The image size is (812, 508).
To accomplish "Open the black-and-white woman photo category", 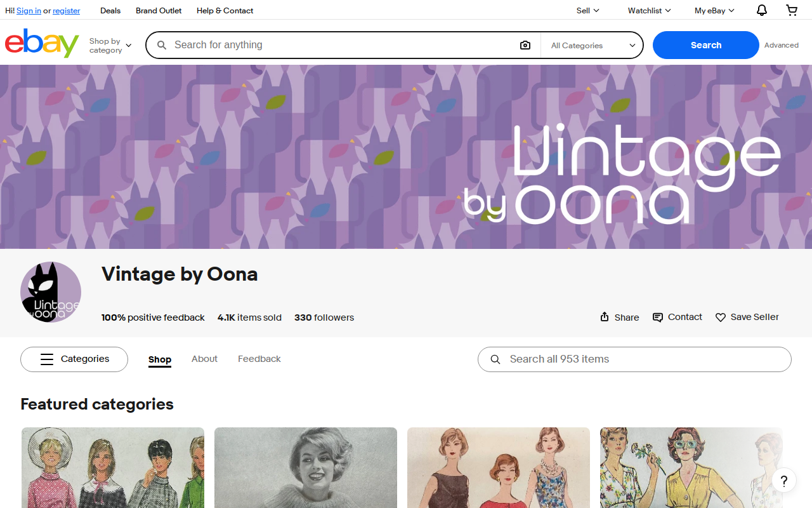I will pyautogui.click(x=306, y=467).
